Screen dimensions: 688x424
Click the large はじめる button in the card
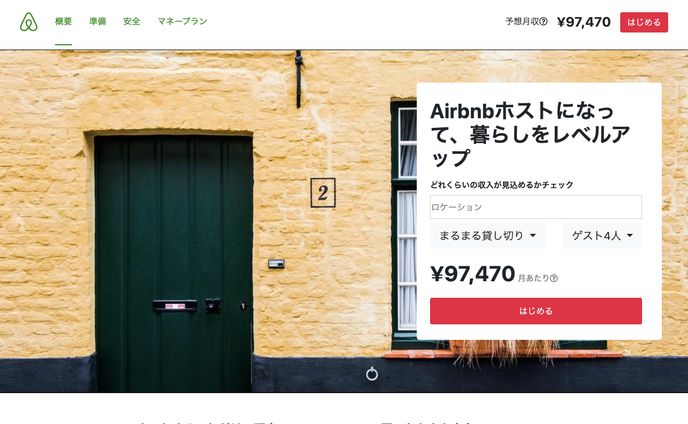click(536, 311)
